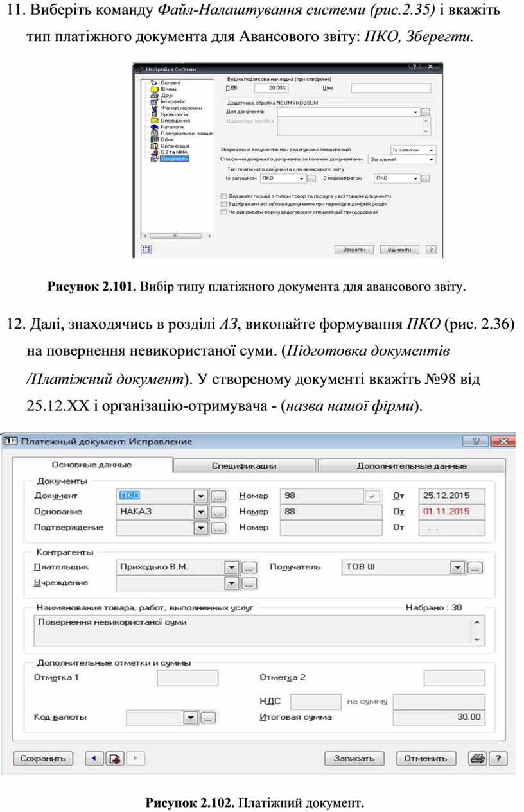The height and width of the screenshot is (812, 524).
Task: Click Отменить button
Action: pyautogui.click(x=426, y=758)
